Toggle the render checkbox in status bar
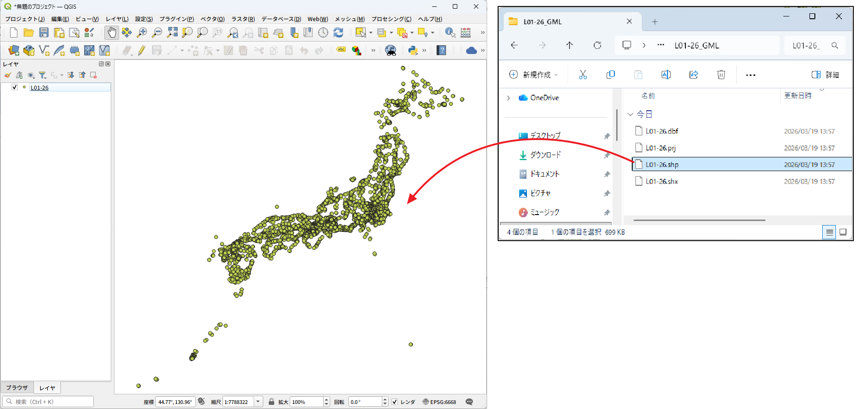 (395, 402)
